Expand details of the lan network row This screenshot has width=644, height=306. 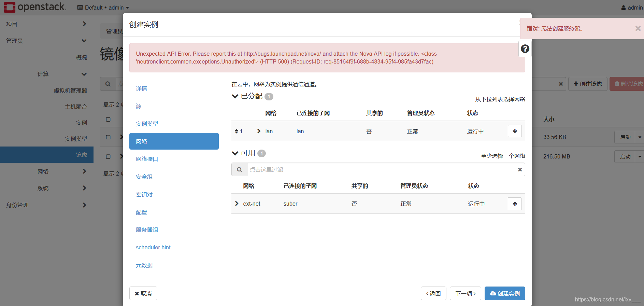click(259, 131)
